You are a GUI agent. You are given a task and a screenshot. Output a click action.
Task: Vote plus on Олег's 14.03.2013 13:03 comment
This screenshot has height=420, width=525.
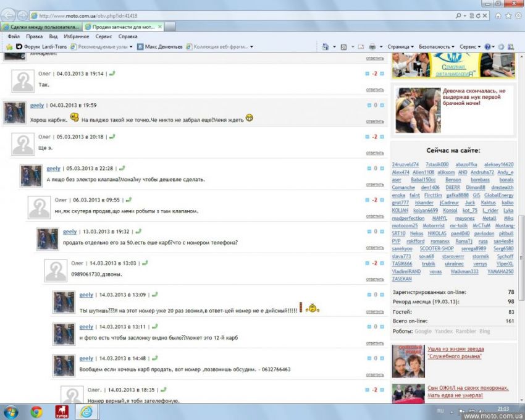[382, 263]
